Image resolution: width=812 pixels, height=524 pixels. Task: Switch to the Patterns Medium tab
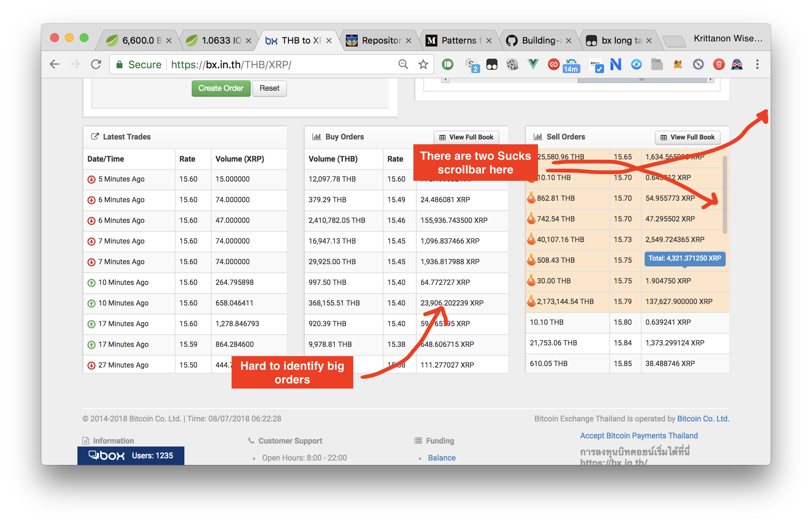459,41
